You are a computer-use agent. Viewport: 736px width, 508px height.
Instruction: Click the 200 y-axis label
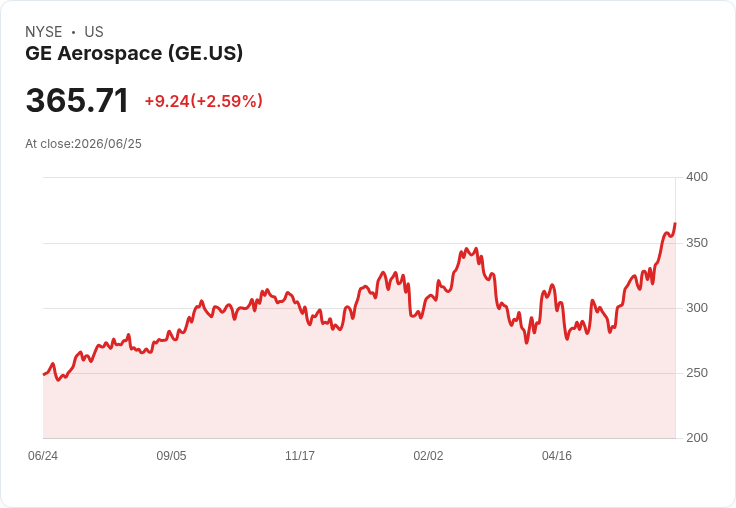tap(697, 438)
